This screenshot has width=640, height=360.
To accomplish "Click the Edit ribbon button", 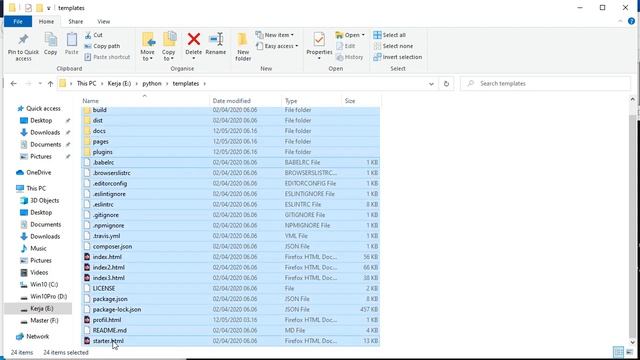I will (345, 46).
